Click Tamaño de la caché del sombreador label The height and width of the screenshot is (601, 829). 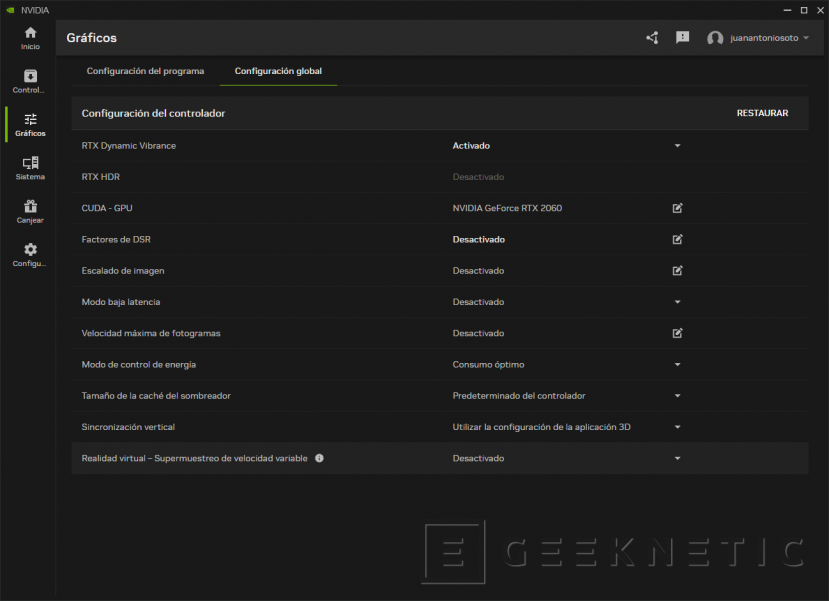156,396
